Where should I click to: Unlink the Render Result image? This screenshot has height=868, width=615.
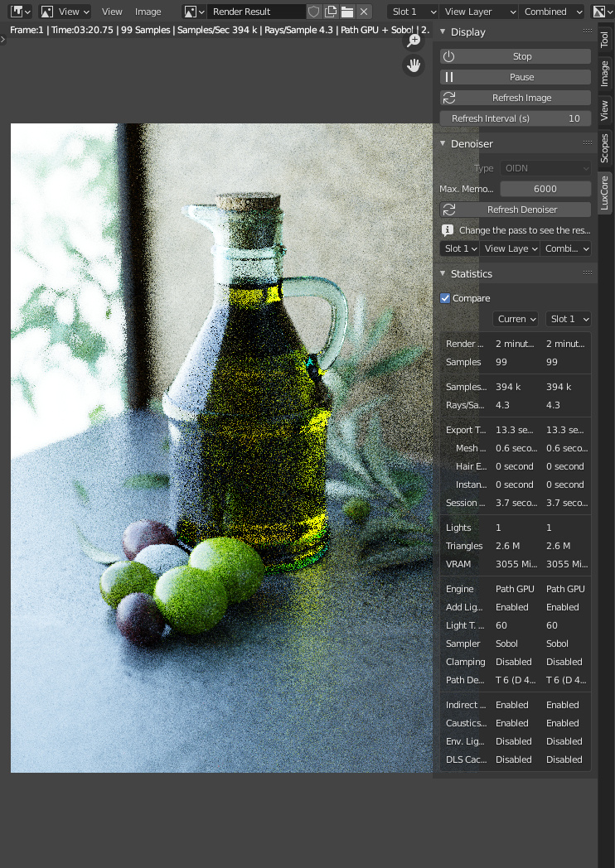click(x=364, y=12)
